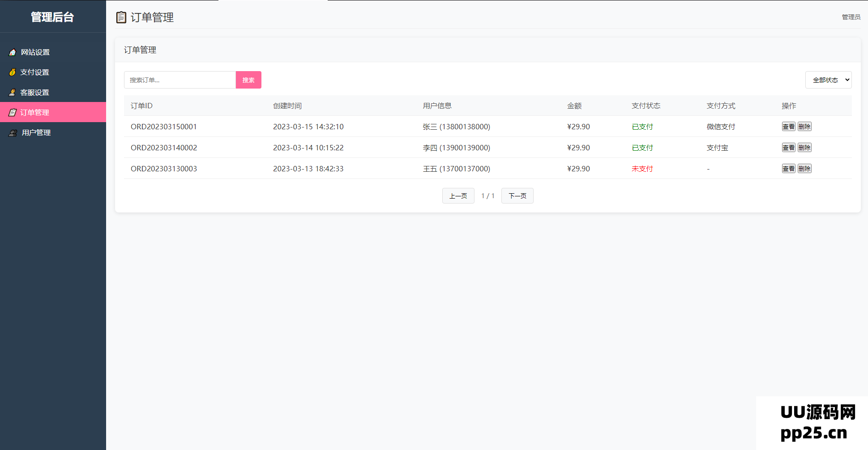Delete order ORD202303150001 with 删除
Image resolution: width=868 pixels, height=450 pixels.
pos(804,127)
